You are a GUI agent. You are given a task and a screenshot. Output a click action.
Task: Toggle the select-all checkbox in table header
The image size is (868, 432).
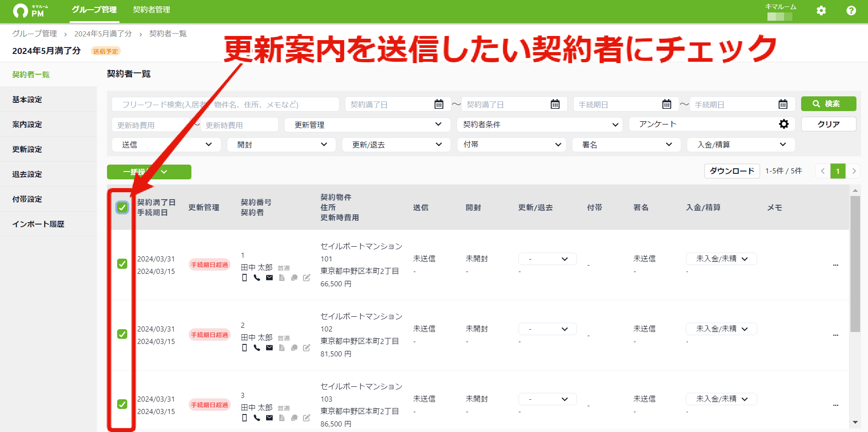pyautogui.click(x=122, y=207)
